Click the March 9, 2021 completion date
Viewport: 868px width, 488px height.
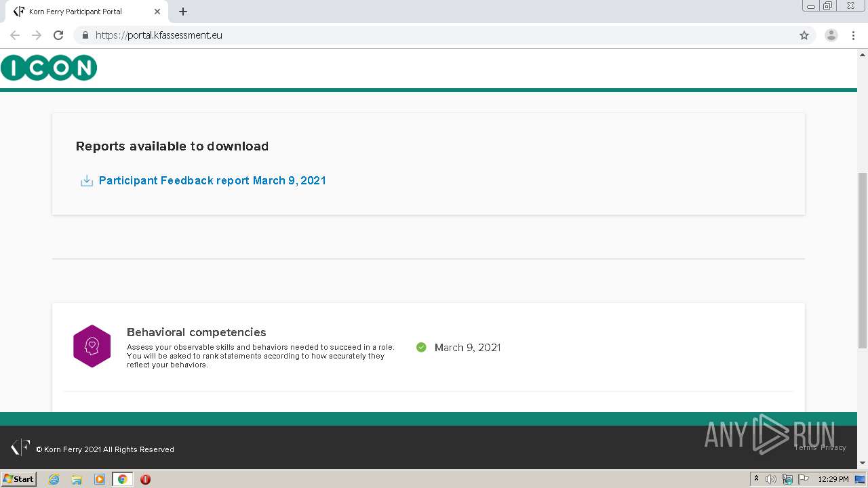point(467,347)
